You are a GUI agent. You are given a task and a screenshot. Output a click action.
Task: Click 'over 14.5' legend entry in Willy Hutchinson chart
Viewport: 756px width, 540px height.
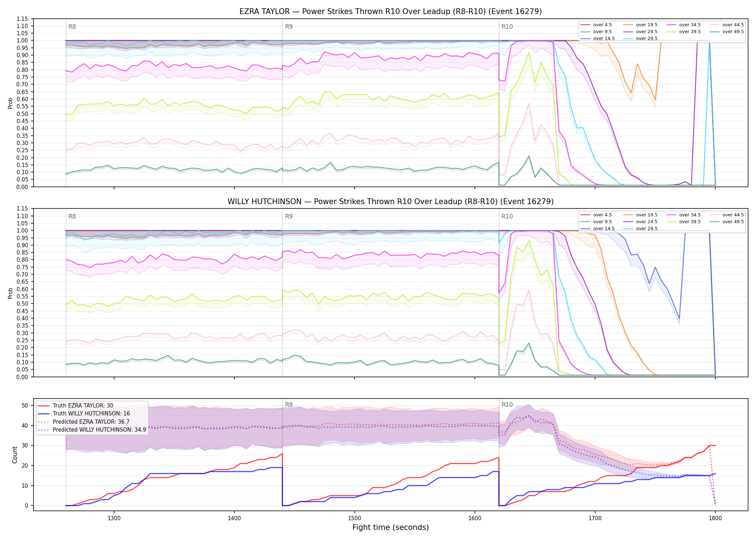[x=598, y=229]
